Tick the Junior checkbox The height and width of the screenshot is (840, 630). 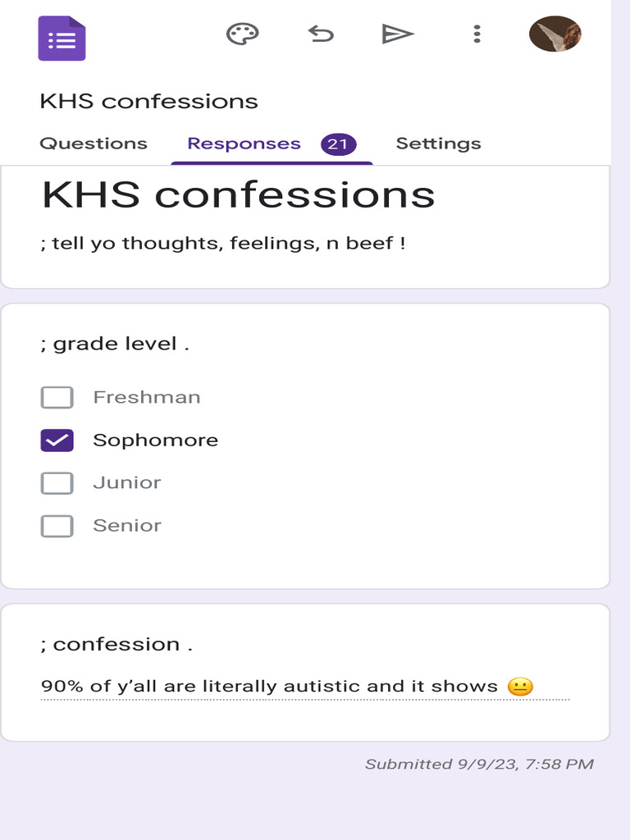(x=57, y=483)
